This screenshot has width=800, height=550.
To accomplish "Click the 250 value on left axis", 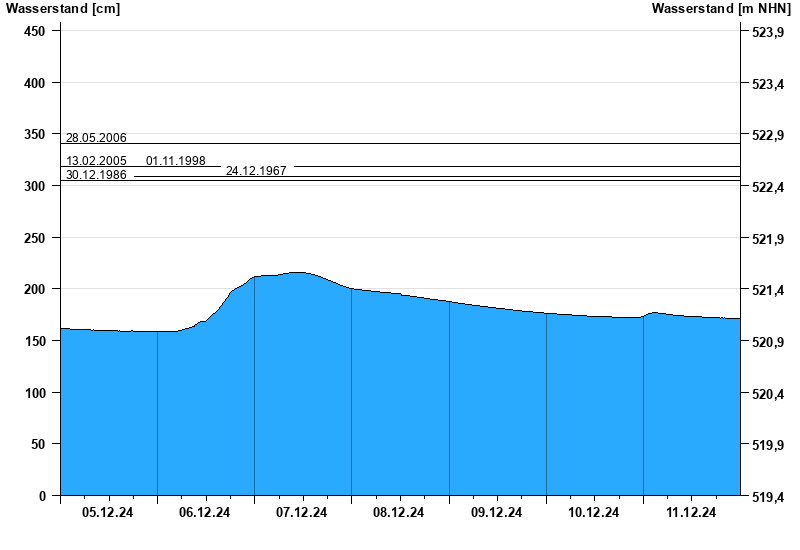I will click(x=35, y=238).
